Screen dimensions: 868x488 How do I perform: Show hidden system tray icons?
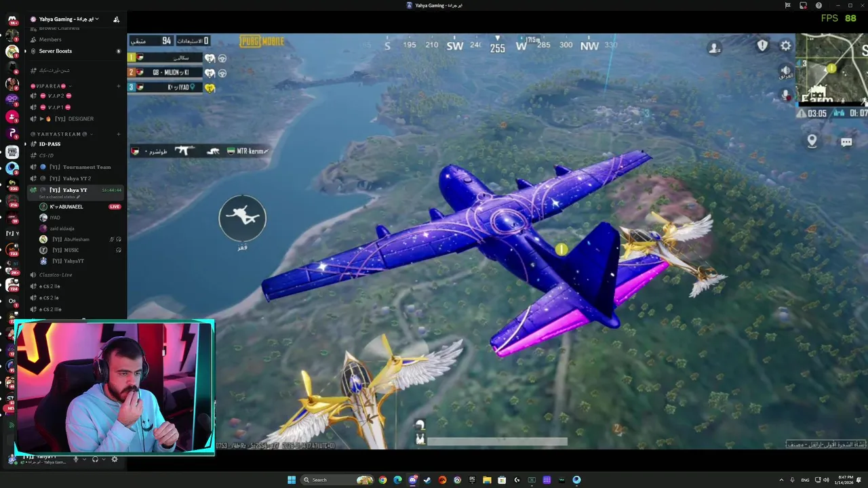tap(781, 480)
